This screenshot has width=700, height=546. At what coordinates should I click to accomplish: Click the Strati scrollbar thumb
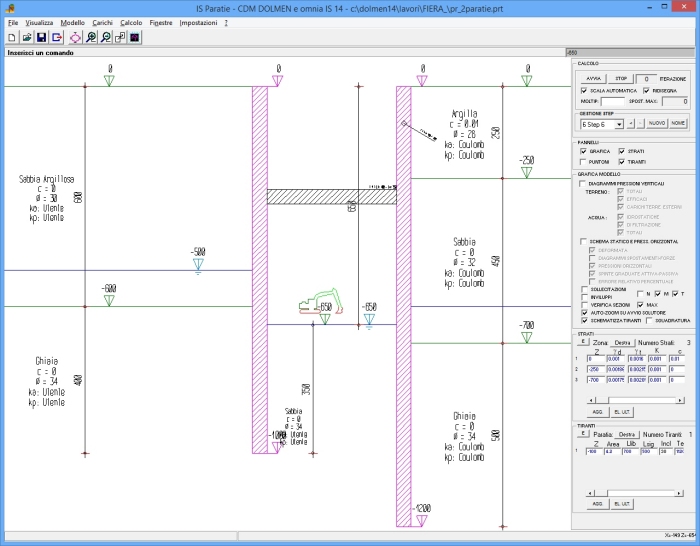pos(601,400)
